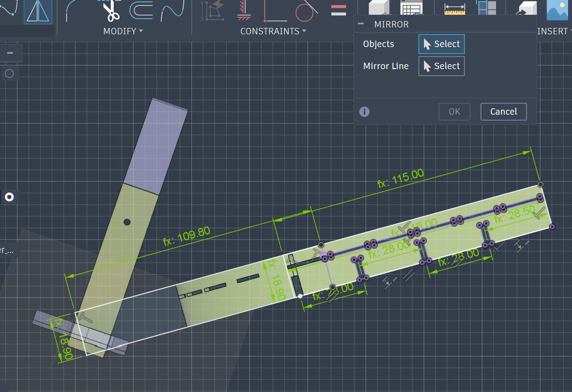Toggle the white circle marker in left panel
The height and width of the screenshot is (392, 572).
click(x=9, y=197)
